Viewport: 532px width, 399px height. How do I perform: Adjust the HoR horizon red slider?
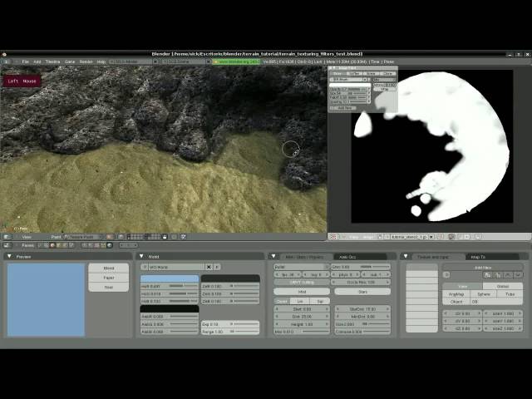coord(170,286)
